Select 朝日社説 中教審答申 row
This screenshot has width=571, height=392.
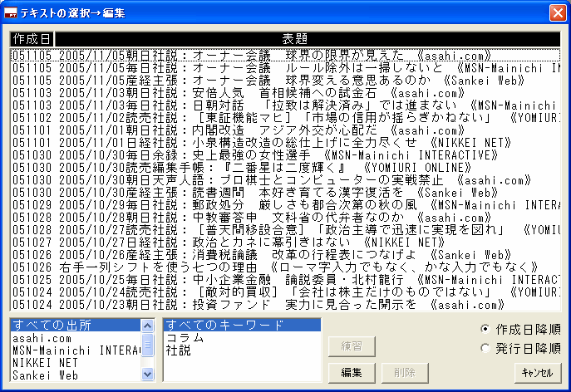point(286,218)
